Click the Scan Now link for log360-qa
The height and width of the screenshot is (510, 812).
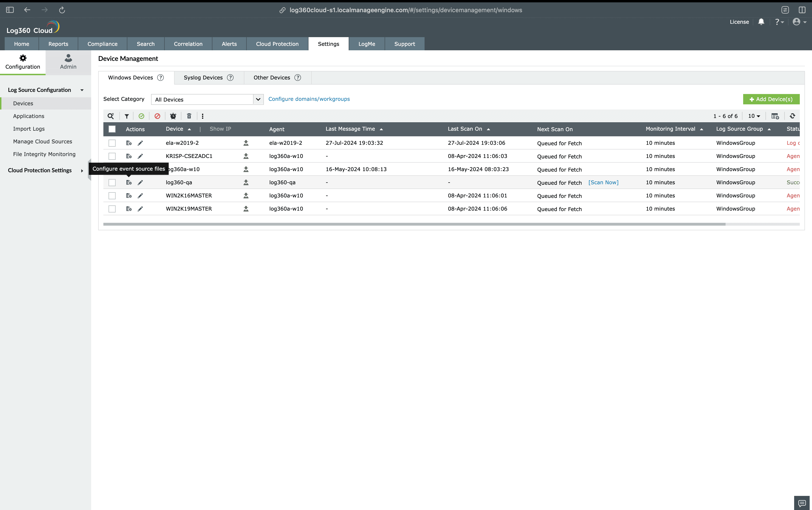(x=603, y=182)
